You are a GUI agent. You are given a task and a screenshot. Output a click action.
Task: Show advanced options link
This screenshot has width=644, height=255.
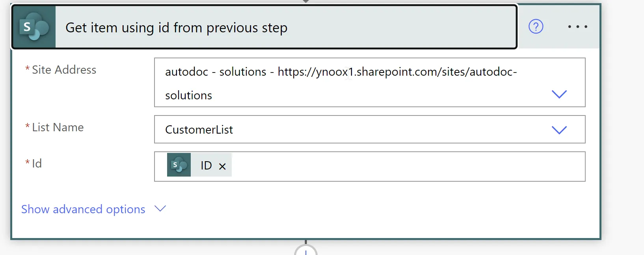tap(83, 209)
